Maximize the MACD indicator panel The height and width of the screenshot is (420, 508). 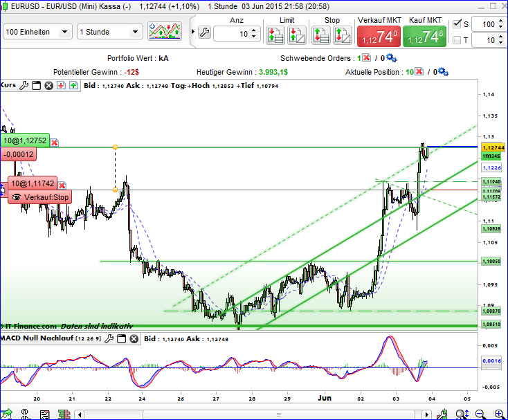pos(122,339)
